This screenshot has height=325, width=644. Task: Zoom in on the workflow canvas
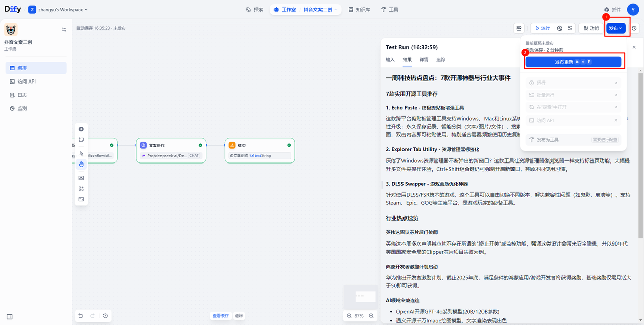tap(371, 316)
